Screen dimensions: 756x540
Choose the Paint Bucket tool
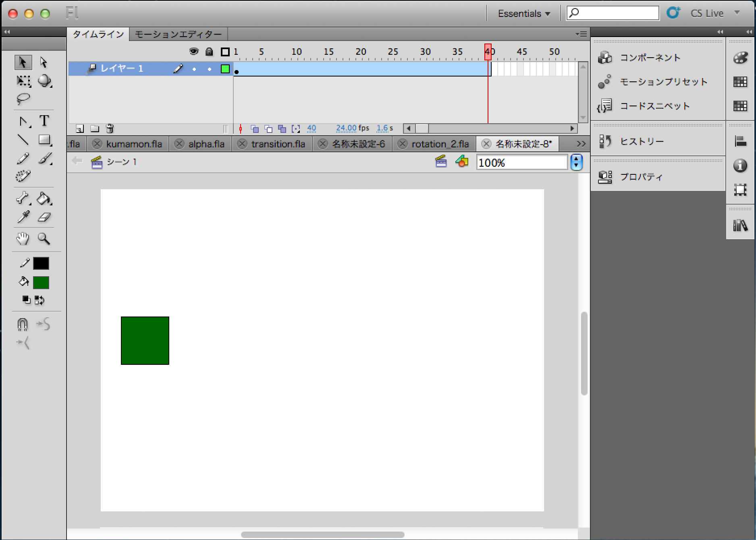click(44, 199)
